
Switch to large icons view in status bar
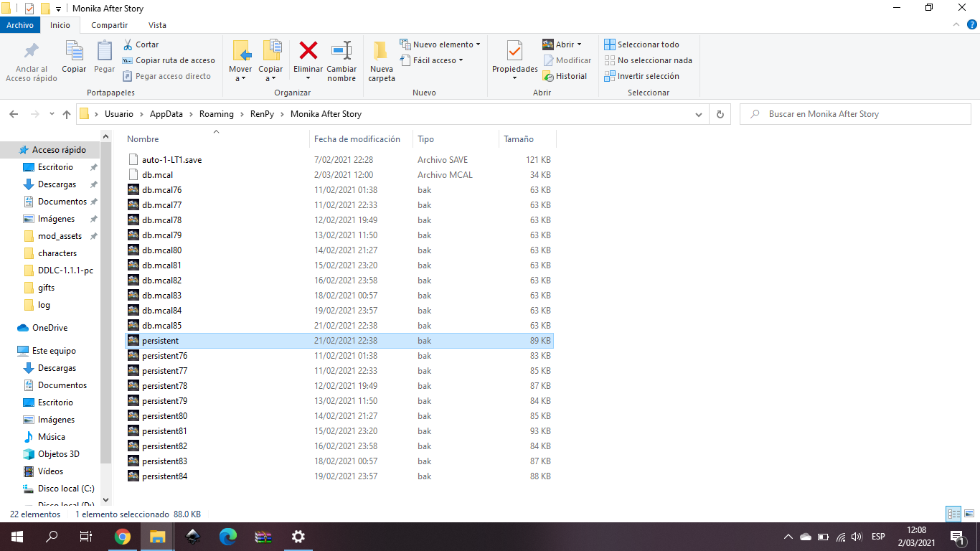969,514
